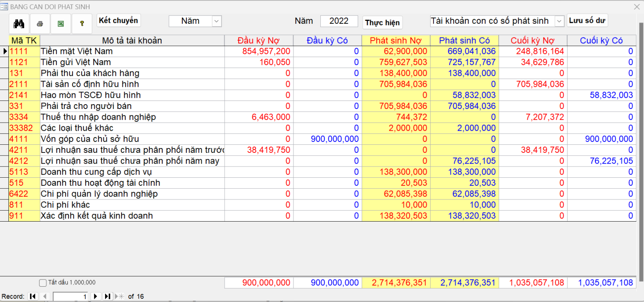This screenshot has height=302, width=644.
Task: Click the 'Kết chuyển' button
Action: 118,21
